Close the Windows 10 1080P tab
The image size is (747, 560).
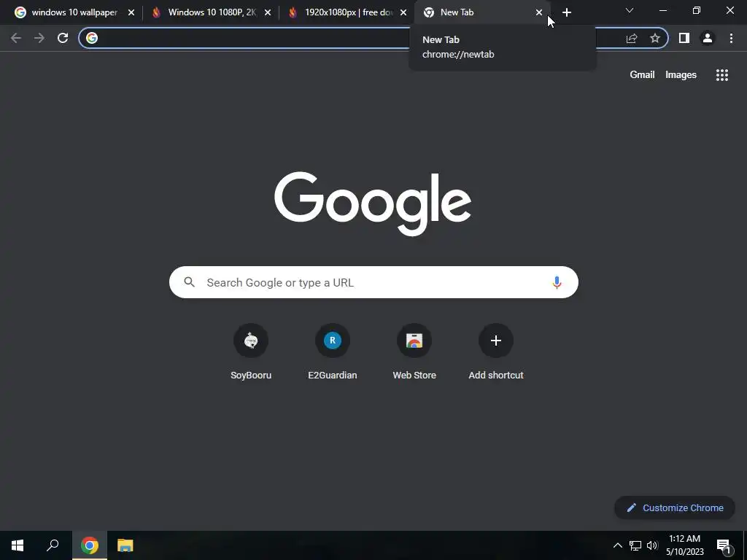(268, 12)
